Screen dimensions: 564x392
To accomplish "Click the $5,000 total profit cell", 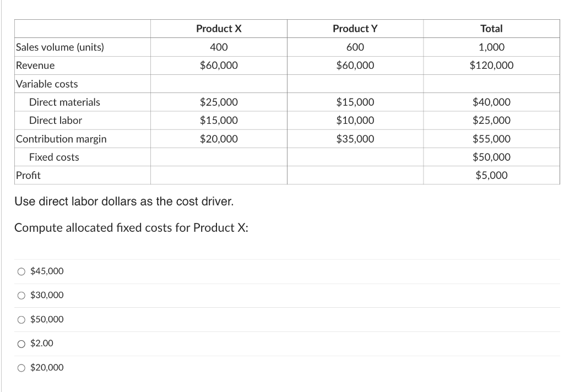I will [x=491, y=175].
